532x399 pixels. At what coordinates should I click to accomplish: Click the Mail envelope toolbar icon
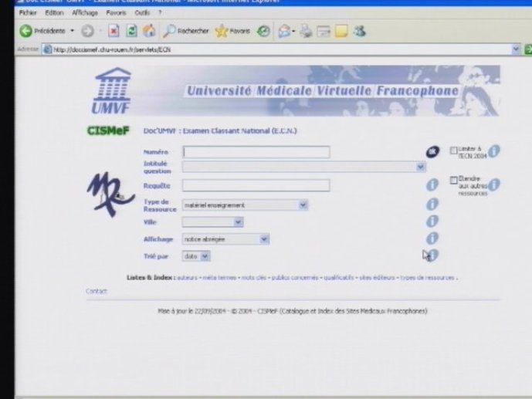click(284, 31)
